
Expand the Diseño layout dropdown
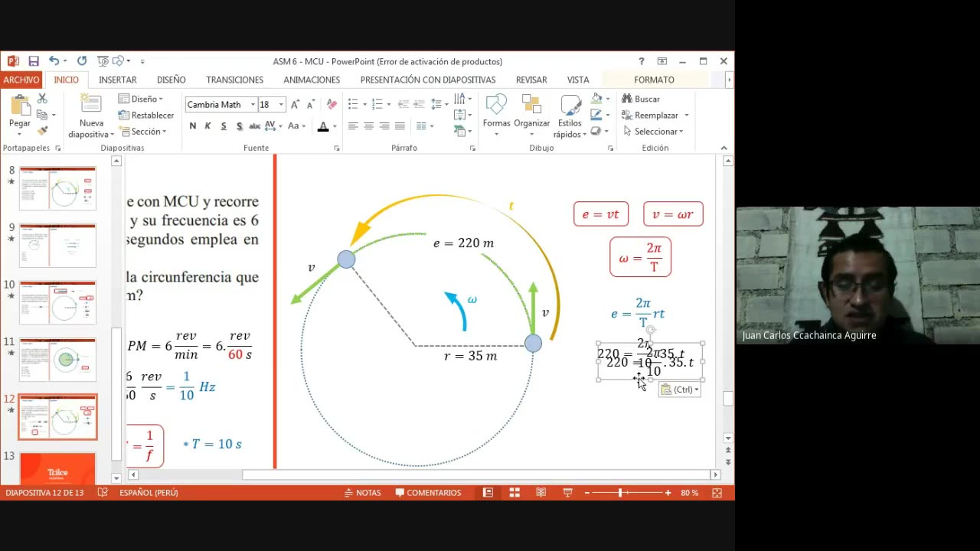pos(141,99)
